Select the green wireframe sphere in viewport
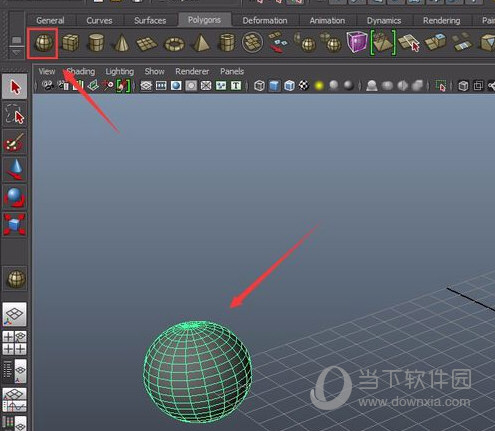 (x=198, y=372)
